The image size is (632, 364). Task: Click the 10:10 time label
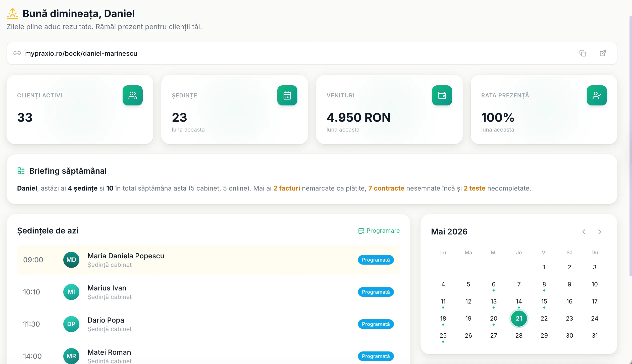tap(31, 292)
